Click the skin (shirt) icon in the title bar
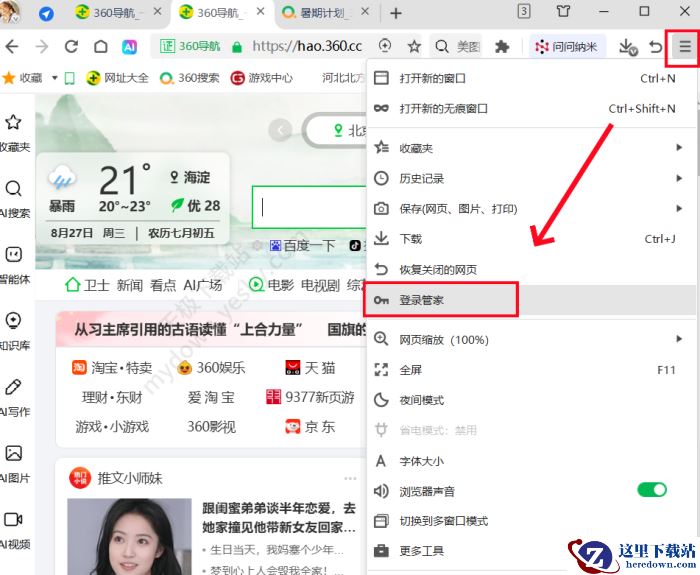Screen dimensions: 700x575 (x=563, y=11)
